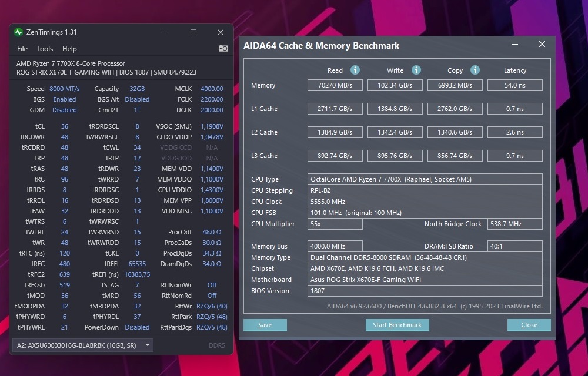Viewport: 588px width, 376px height.
Task: Open the Help menu in ZenTimings
Action: tap(69, 49)
